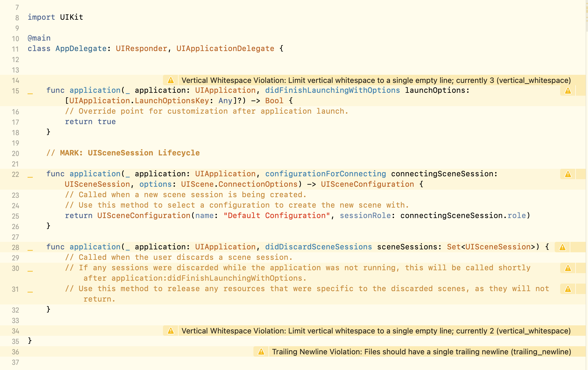
Task: Click warning triangle on line 22
Action: [x=568, y=174]
